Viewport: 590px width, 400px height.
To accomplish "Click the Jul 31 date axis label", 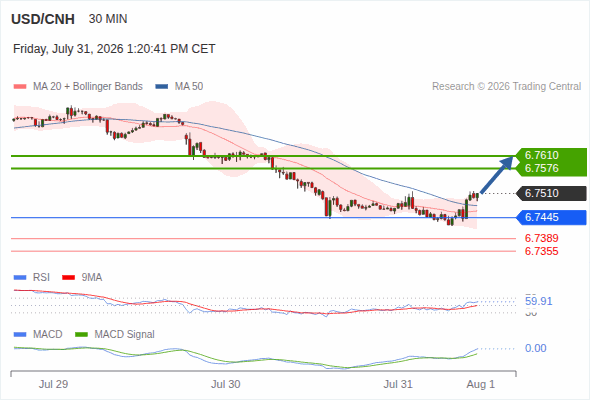I will point(398,384).
